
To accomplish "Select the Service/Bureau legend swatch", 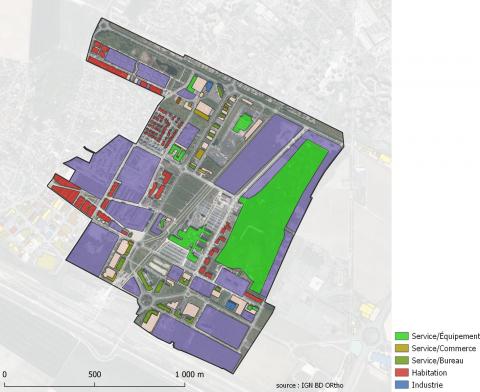I will (x=402, y=360).
